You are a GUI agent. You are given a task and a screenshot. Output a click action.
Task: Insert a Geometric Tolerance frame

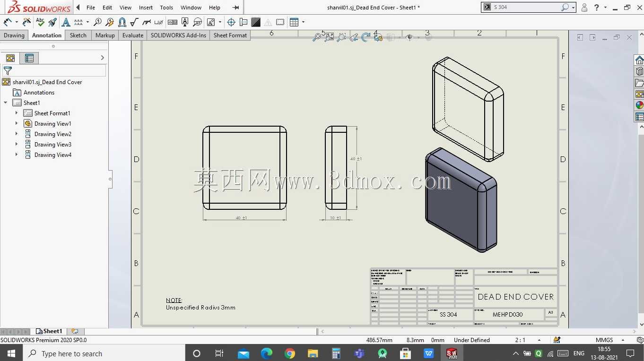173,22
